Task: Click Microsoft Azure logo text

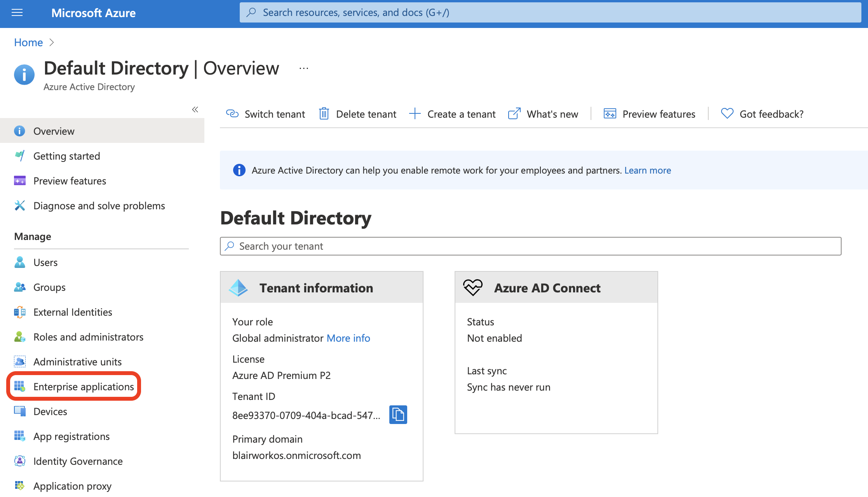Action: coord(94,13)
